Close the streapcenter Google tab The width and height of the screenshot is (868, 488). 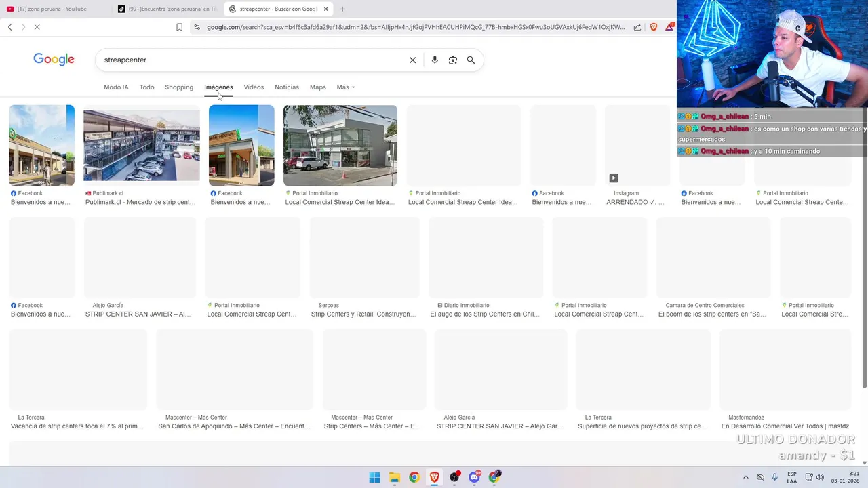(x=326, y=9)
